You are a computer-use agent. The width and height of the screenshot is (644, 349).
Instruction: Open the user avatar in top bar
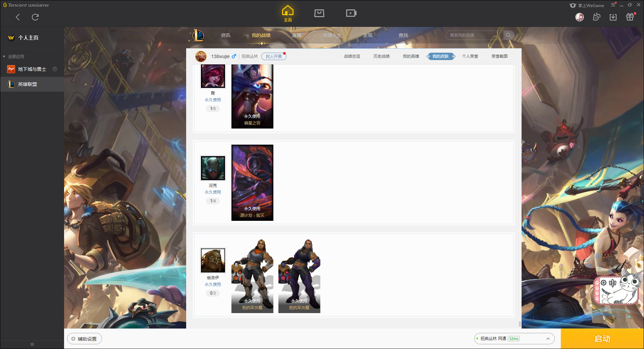pos(580,17)
